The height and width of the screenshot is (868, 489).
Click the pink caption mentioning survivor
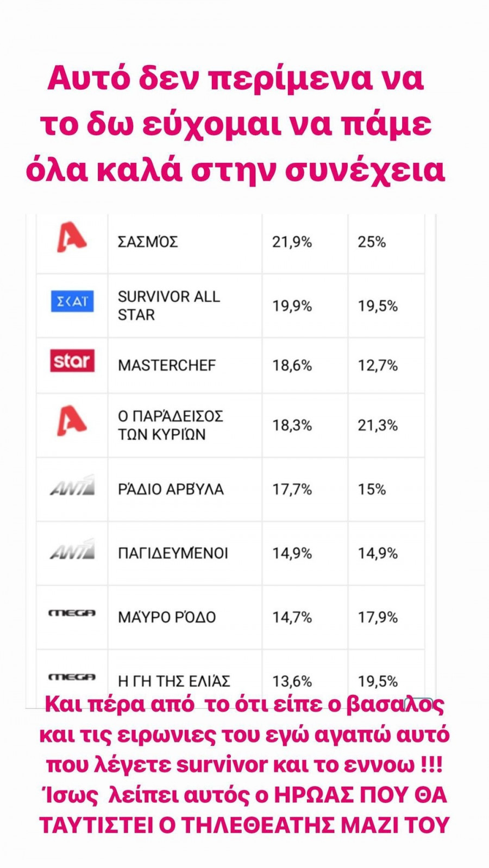pyautogui.click(x=244, y=765)
